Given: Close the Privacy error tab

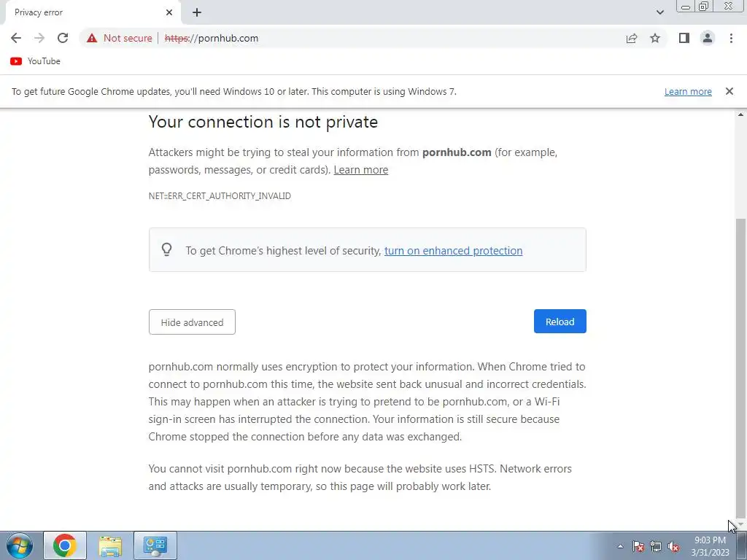Looking at the screenshot, I should point(169,12).
